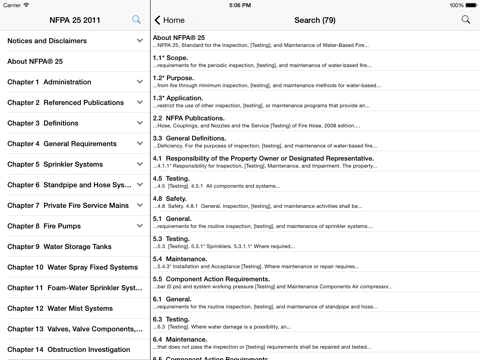The image size is (480, 360).
Task: Open Chapter 10 Water Spray Fixed Systems
Action: pos(75,267)
